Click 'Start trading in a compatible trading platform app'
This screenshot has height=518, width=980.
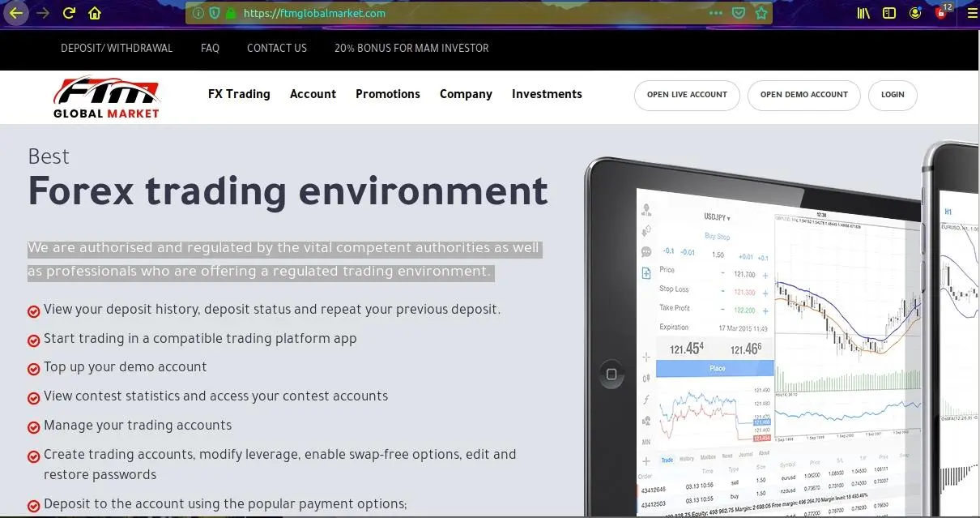(200, 339)
